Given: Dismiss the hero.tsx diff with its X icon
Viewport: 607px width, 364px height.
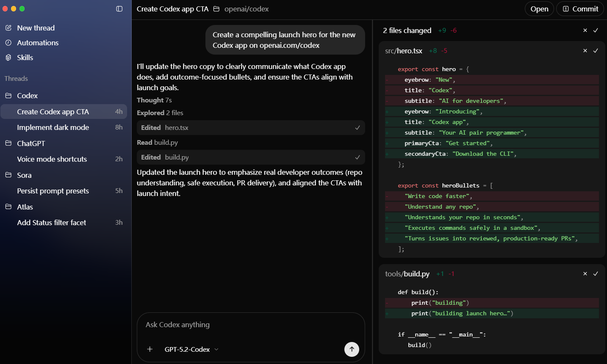Looking at the screenshot, I should [585, 50].
